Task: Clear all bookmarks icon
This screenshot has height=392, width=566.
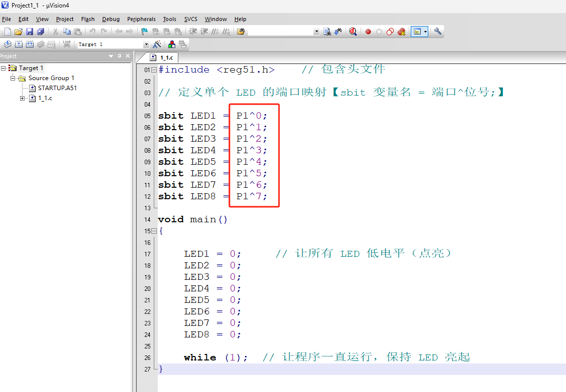Action: 178,32
